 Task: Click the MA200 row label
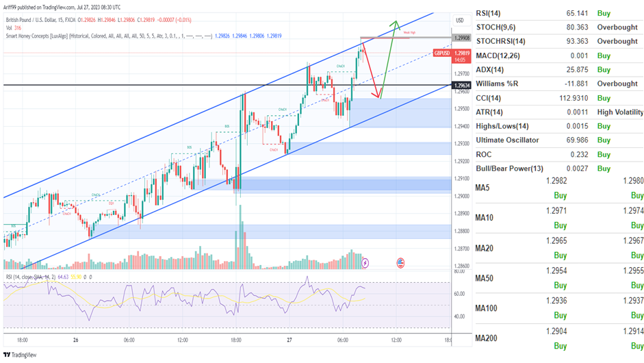(x=487, y=337)
